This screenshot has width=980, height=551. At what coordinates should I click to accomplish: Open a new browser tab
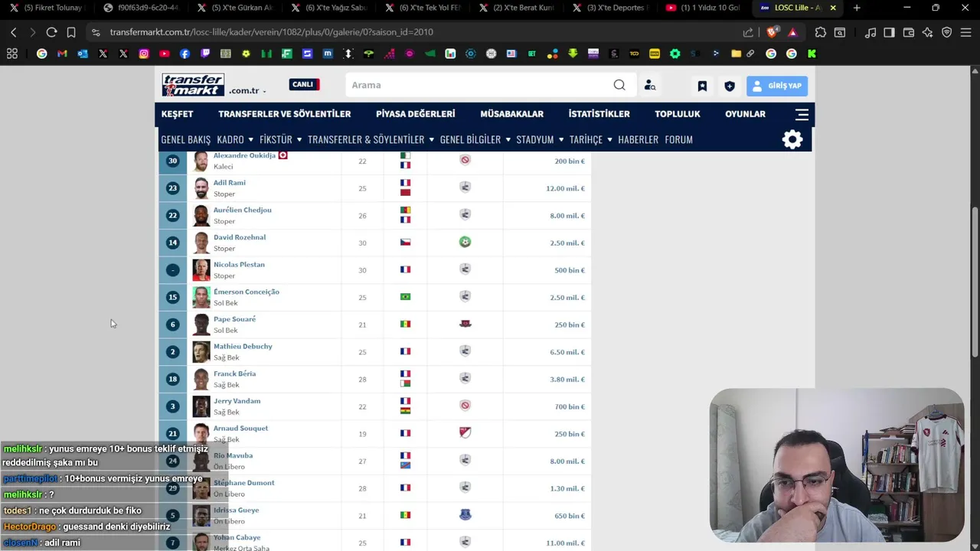pos(857,8)
